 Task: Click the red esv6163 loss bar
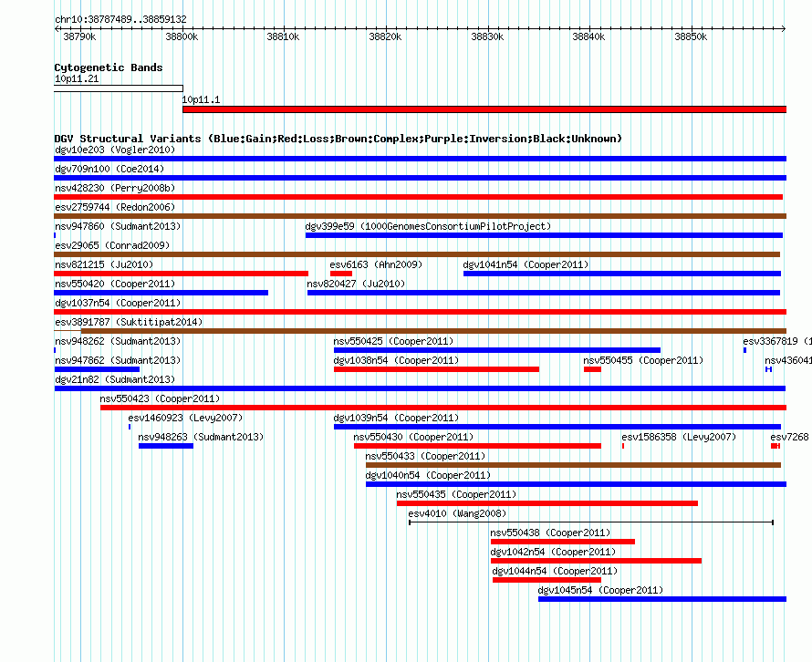pyautogui.click(x=341, y=274)
